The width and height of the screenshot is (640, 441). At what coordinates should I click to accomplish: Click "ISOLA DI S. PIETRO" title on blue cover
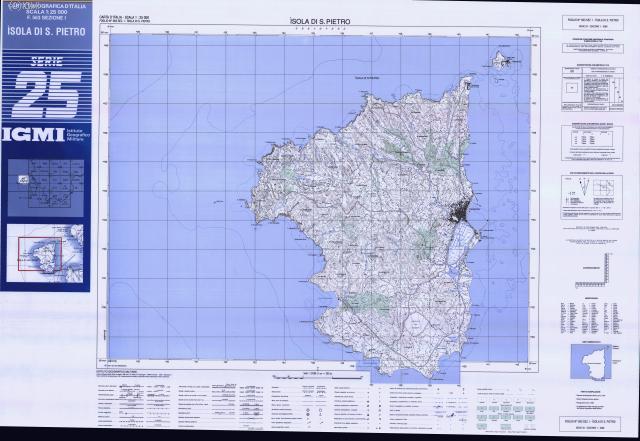(47, 31)
